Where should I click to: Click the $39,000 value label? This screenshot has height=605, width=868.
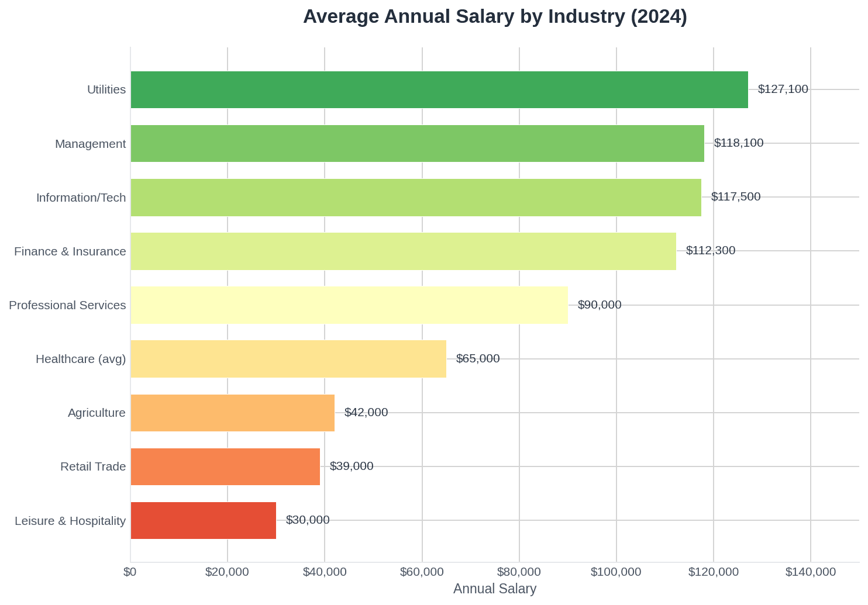(352, 466)
